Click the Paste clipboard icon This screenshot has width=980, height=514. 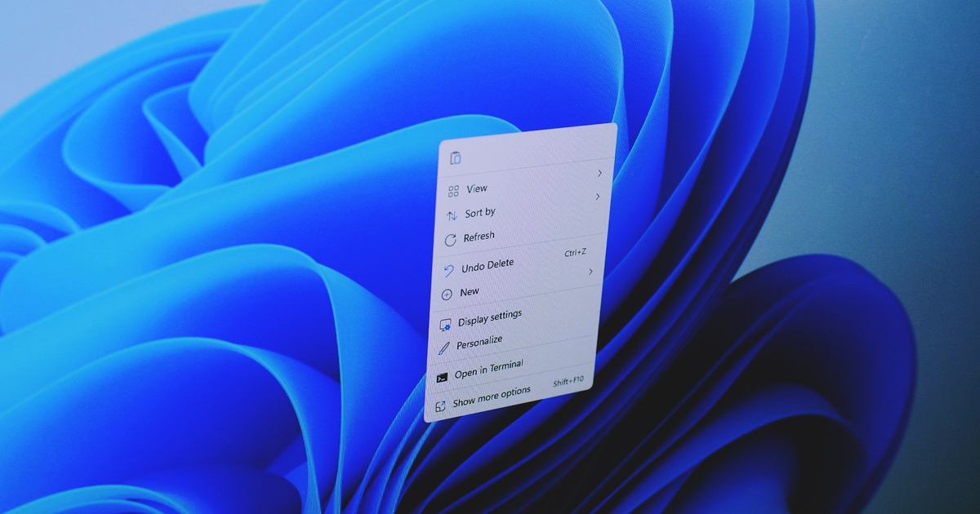(456, 157)
